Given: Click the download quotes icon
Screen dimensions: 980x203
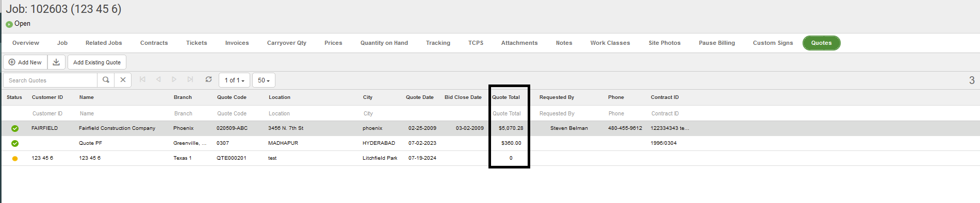Looking at the screenshot, I should [x=56, y=62].
